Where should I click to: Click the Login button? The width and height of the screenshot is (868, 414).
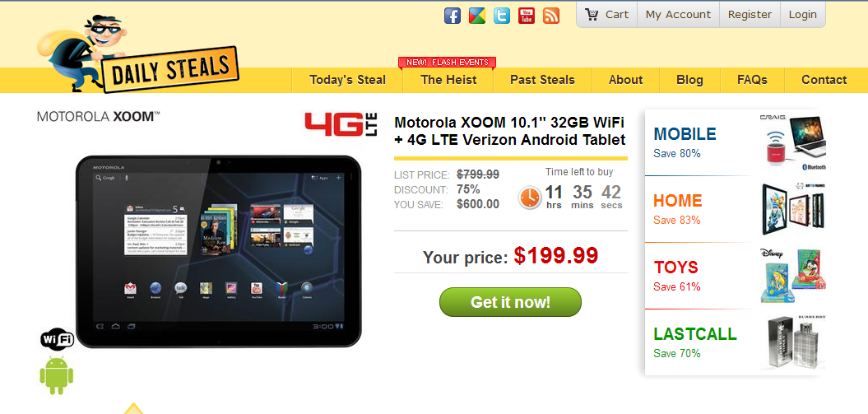point(803,14)
